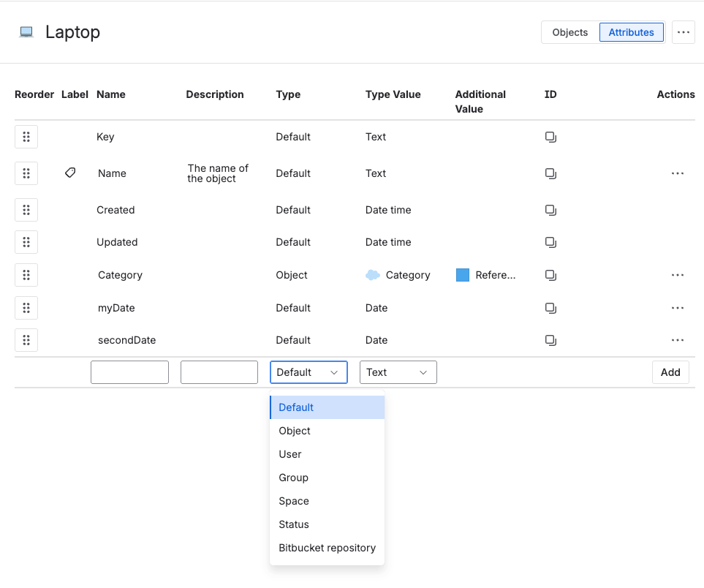Select Status in the type list

click(x=328, y=524)
